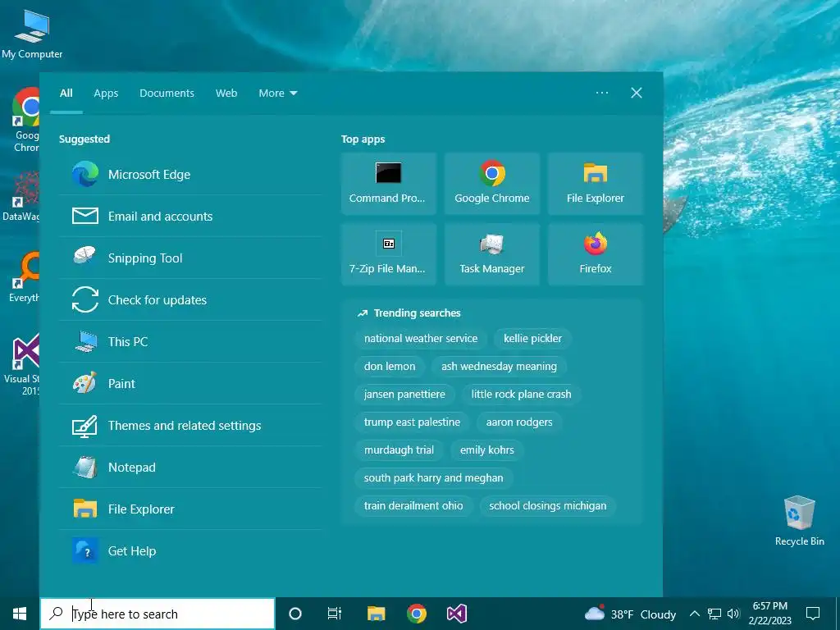Screen dimensions: 840x630
Task: Open Themes and related settings
Action: [190, 426]
